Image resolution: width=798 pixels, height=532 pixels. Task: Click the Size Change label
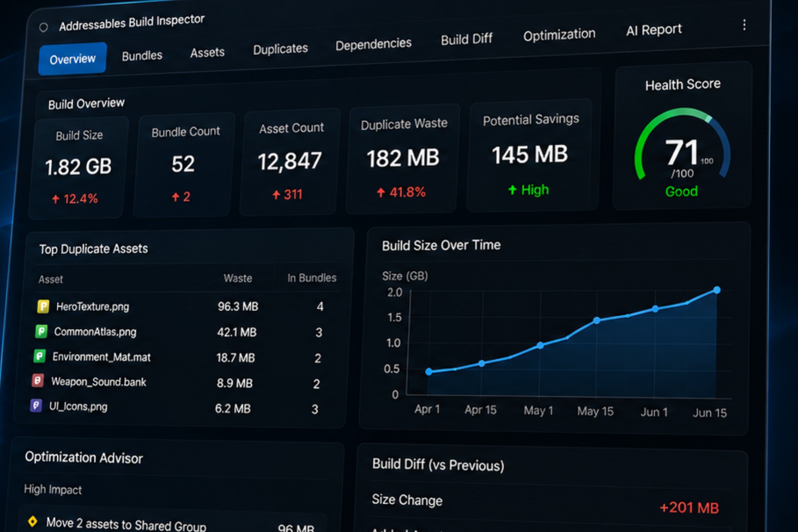[x=407, y=500]
